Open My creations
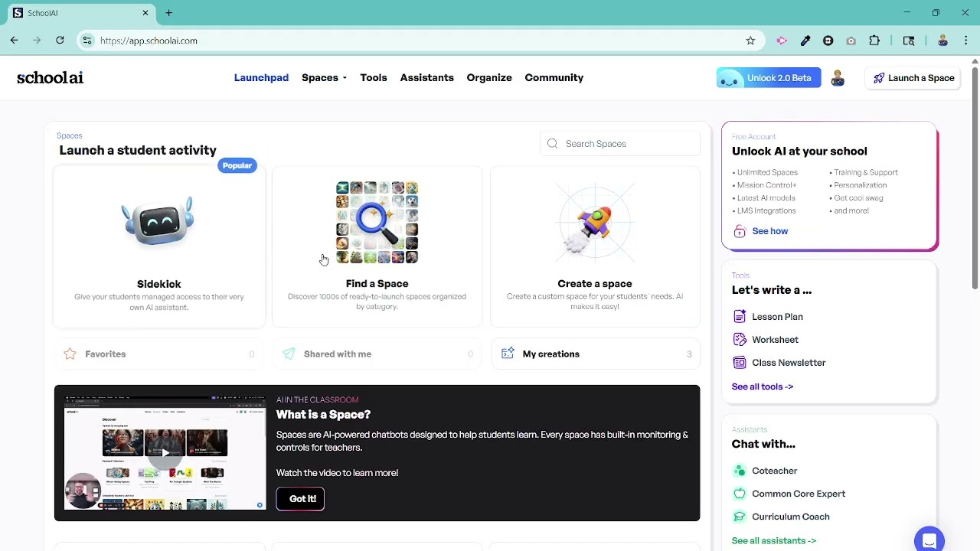This screenshot has height=551, width=980. [x=595, y=354]
